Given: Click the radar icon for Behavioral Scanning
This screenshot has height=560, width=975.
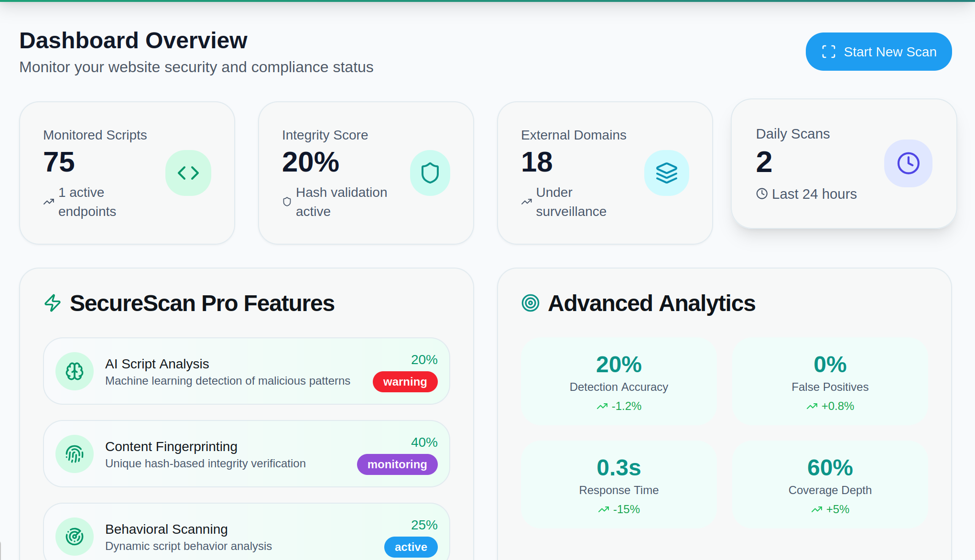Looking at the screenshot, I should [75, 537].
